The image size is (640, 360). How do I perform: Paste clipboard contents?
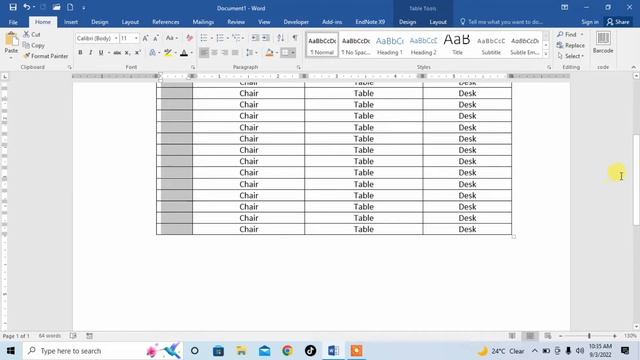click(11, 44)
